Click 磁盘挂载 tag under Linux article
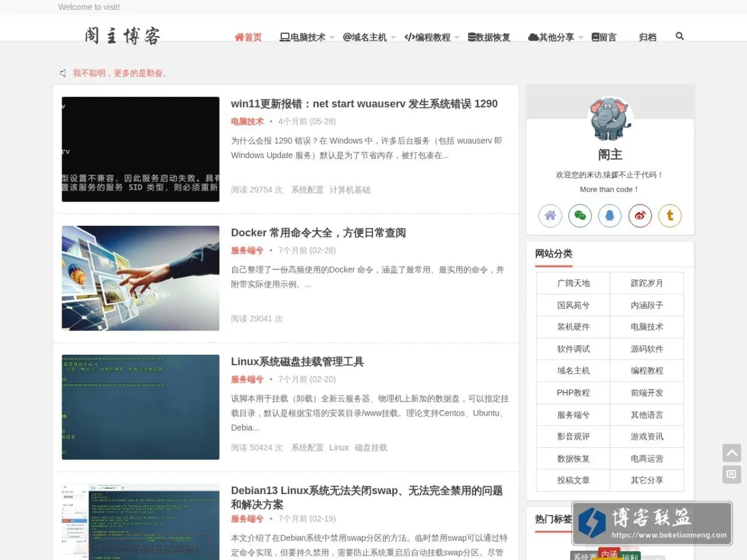The image size is (747, 560). coord(371,447)
